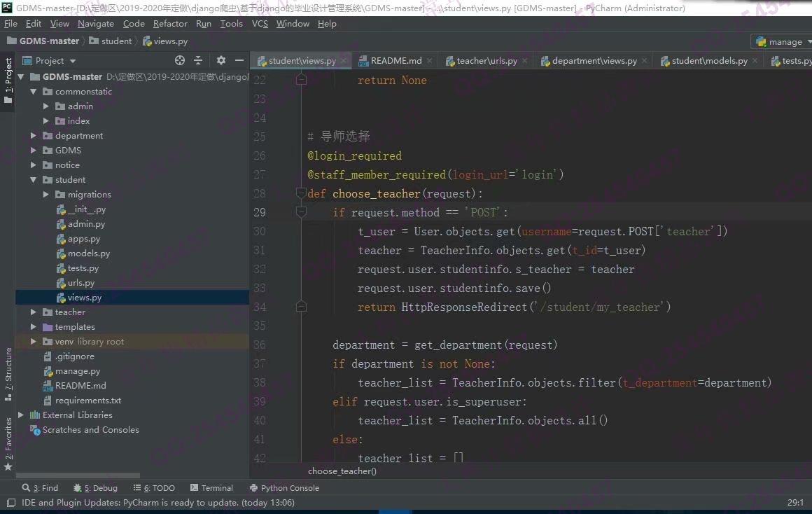812x514 pixels.
Task: Expand the admin folder under commonstatic
Action: click(x=45, y=106)
